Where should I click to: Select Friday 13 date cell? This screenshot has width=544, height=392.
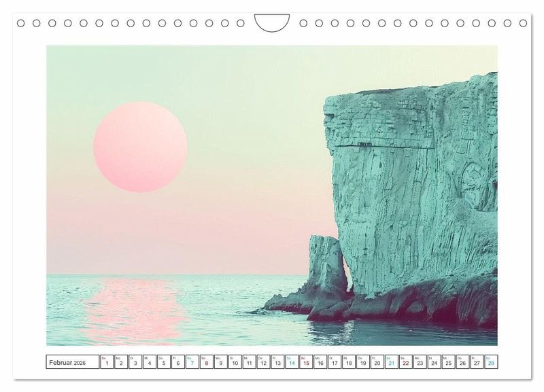pyautogui.click(x=277, y=361)
